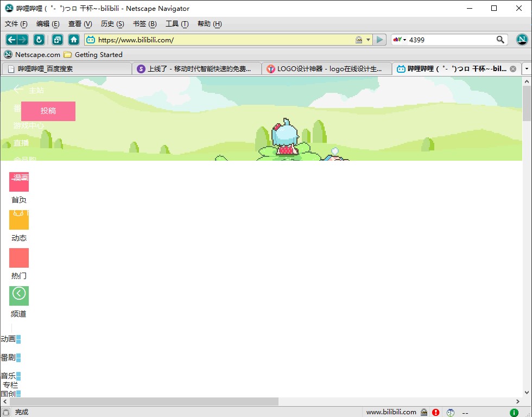Screen dimensions: 532x417
Task: Click the bilibili site icon in address bar
Action: pos(91,40)
